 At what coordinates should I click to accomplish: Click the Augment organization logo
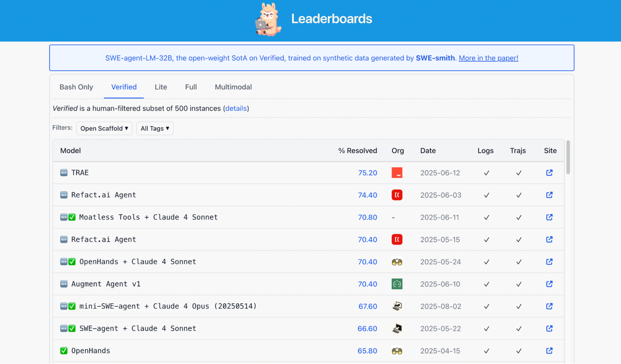397,284
